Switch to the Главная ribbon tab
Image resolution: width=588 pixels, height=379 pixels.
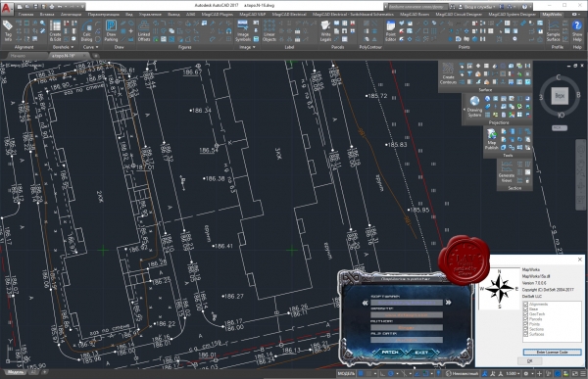25,15
